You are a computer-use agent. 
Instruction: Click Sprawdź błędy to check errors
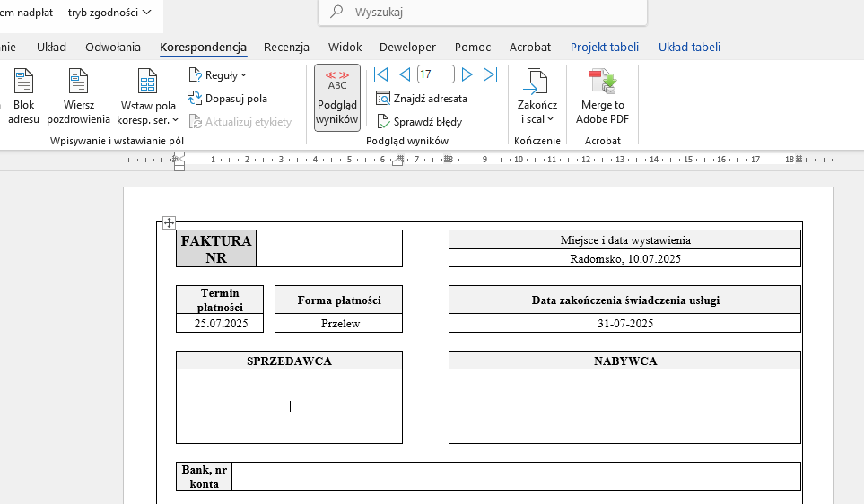pyautogui.click(x=419, y=122)
